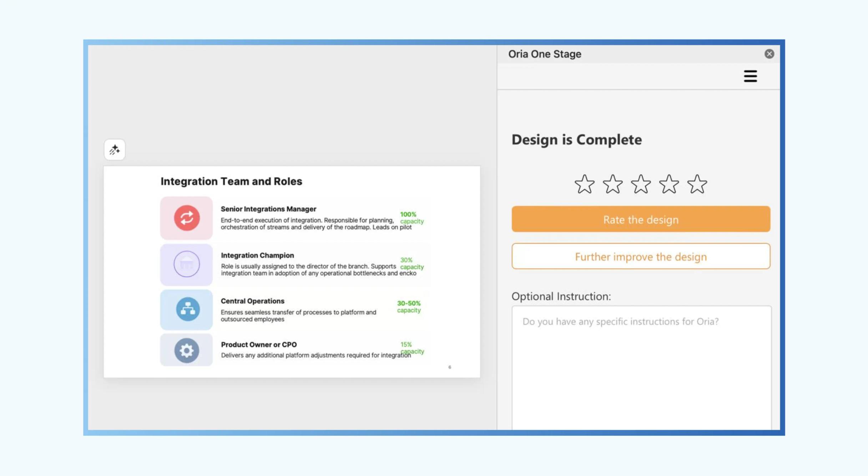Open the hamburger menu in Oria panel
This screenshot has height=476, width=868.
pos(750,76)
